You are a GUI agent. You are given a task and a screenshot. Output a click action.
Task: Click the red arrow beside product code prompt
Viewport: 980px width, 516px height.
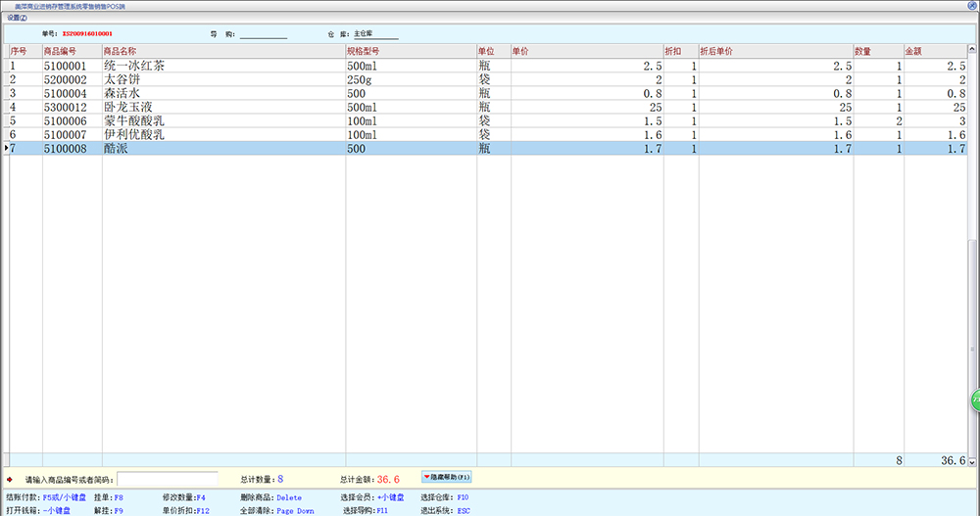pos(10,480)
